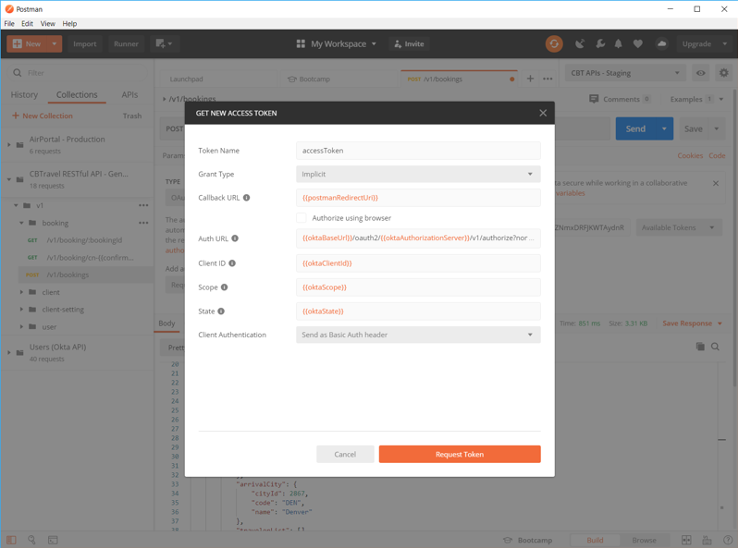
Task: Switch to APIs tab in sidebar
Action: (x=129, y=95)
